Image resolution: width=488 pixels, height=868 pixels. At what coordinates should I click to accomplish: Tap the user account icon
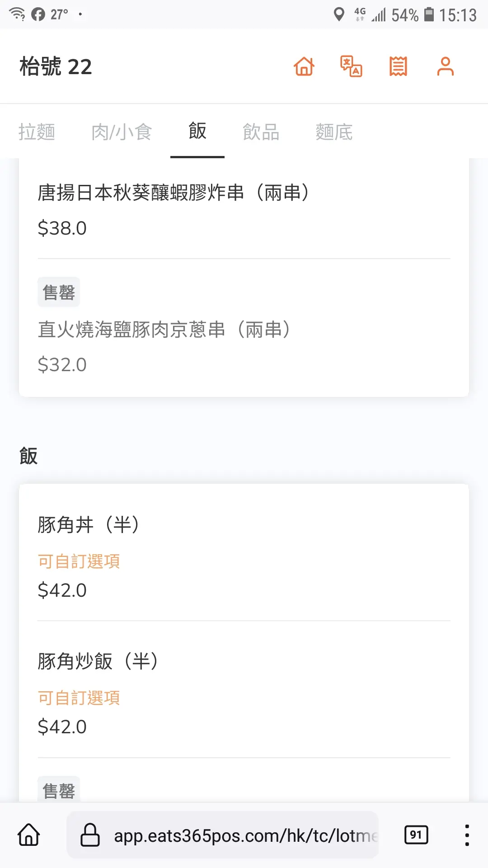(445, 66)
